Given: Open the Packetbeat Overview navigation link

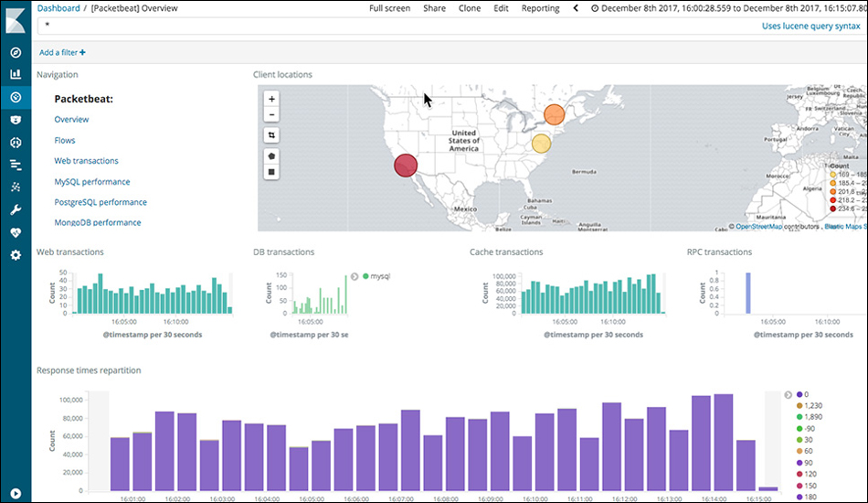Looking at the screenshot, I should 71,120.
